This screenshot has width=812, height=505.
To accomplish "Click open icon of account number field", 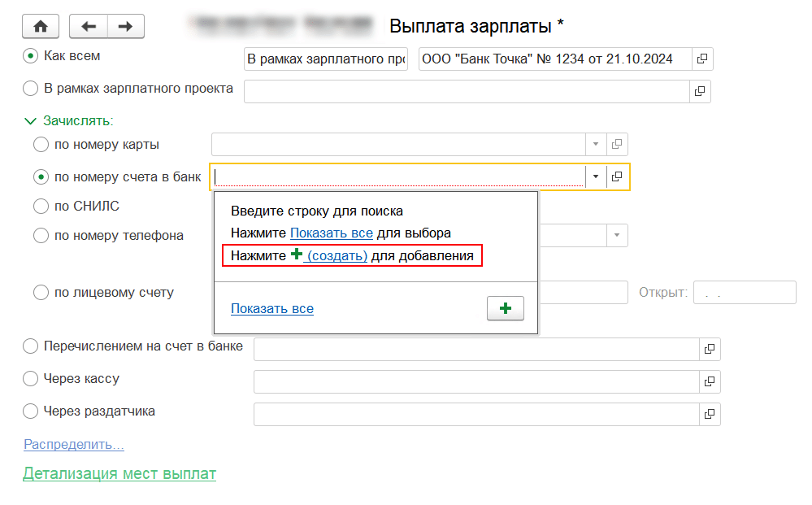I will click(x=617, y=176).
